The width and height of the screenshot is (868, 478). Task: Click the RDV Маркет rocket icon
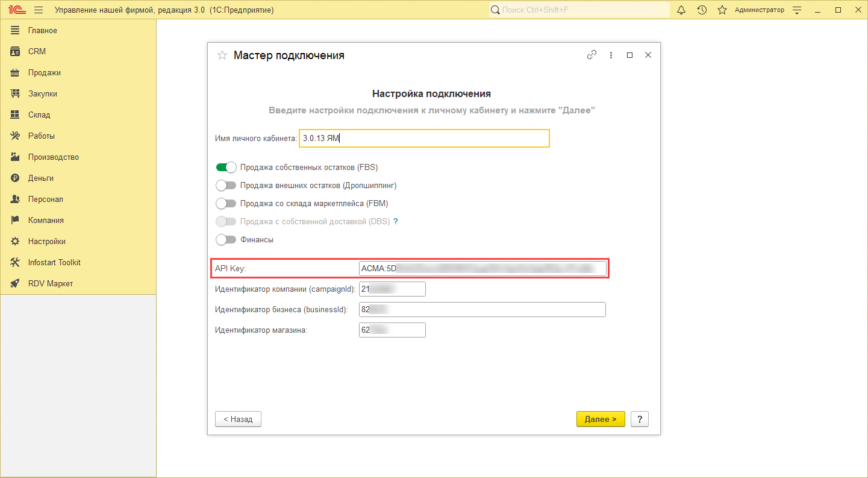point(15,283)
